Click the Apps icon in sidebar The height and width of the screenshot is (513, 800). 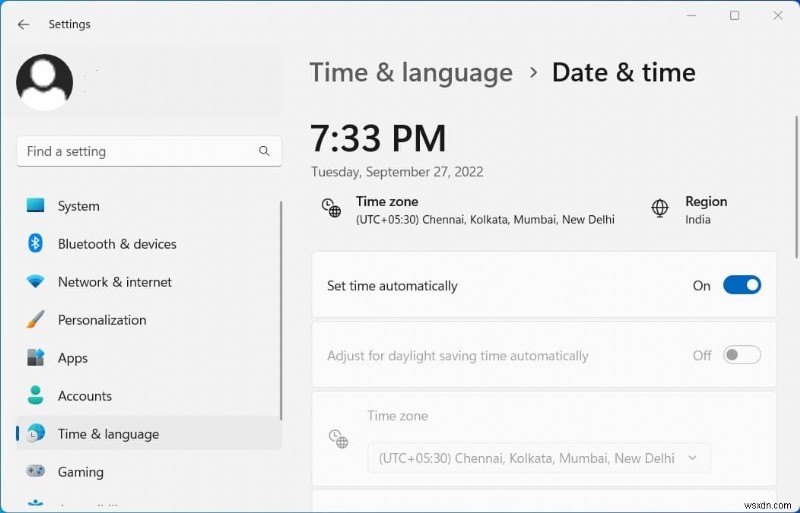click(36, 358)
